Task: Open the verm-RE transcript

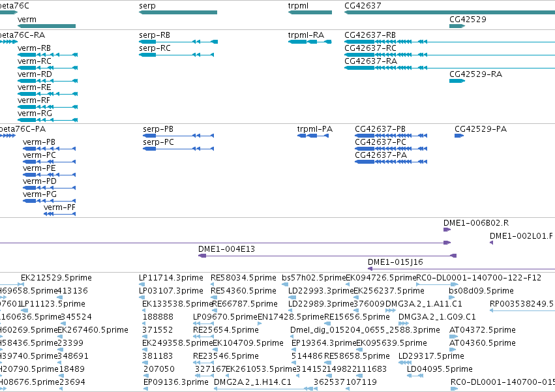Action: (x=48, y=94)
